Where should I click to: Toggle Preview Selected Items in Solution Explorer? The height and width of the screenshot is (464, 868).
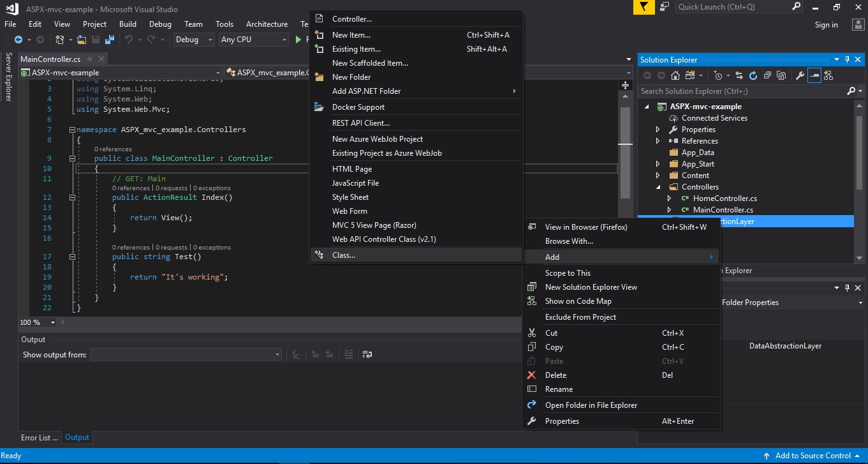tap(814, 75)
